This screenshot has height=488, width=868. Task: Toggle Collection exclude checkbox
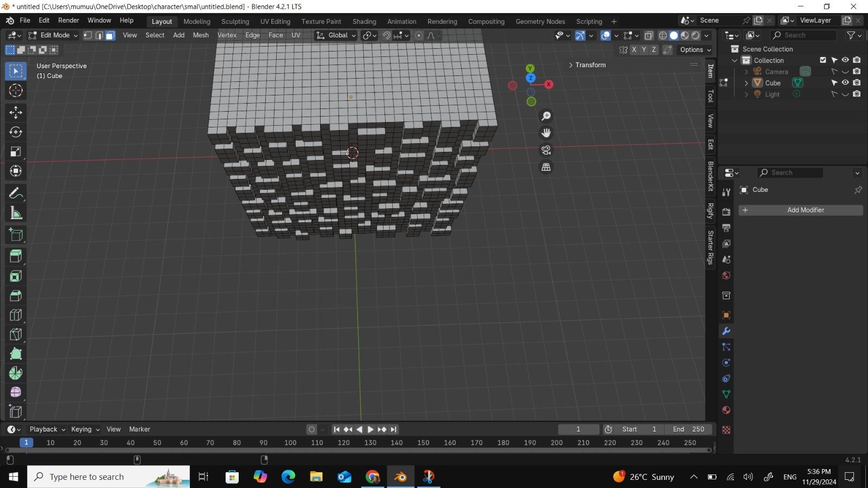(823, 60)
